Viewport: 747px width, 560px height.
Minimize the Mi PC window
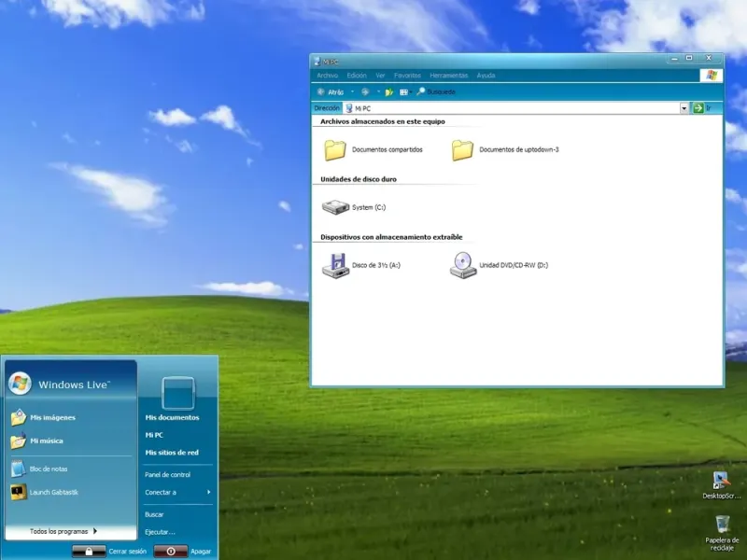(x=674, y=58)
